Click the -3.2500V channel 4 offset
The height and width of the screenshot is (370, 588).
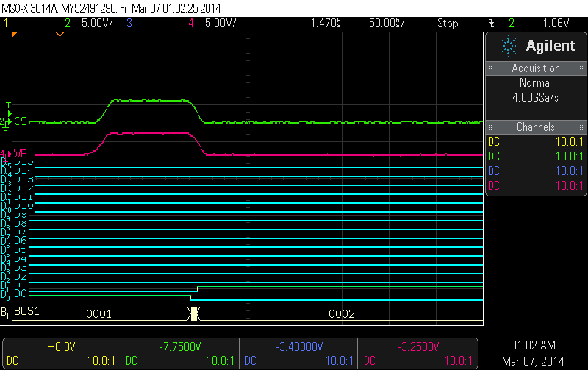pyautogui.click(x=418, y=346)
